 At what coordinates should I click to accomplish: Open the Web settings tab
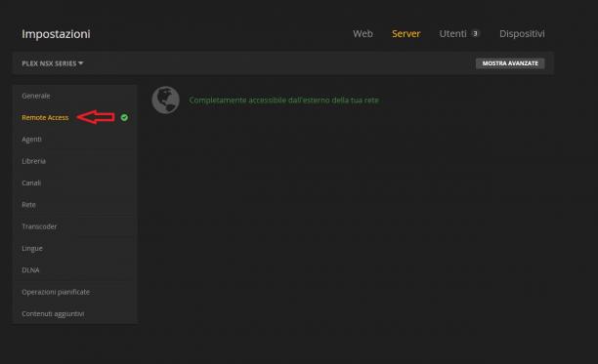click(x=363, y=33)
